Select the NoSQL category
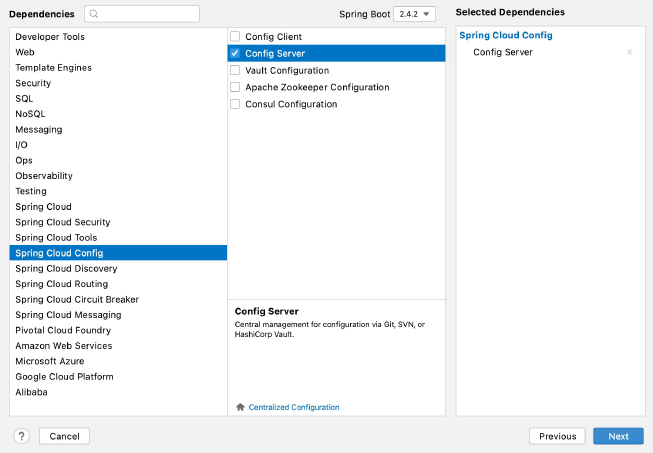The image size is (653, 453). click(118, 114)
